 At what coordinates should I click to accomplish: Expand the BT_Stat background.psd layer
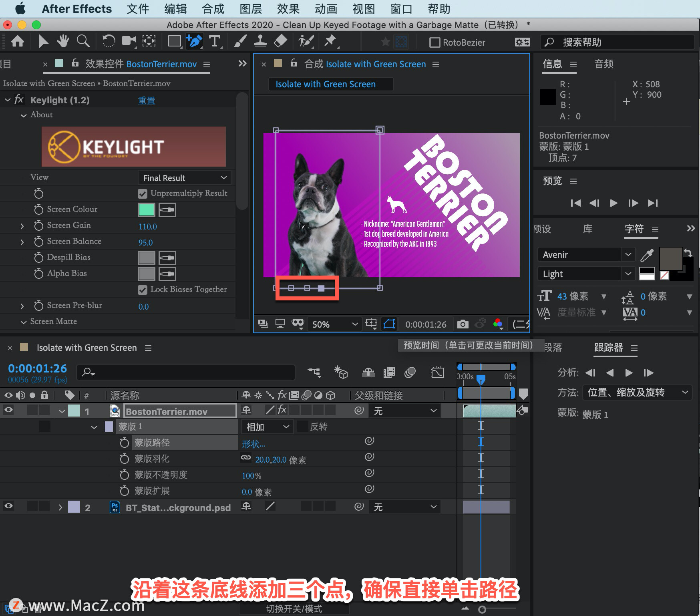pos(60,507)
